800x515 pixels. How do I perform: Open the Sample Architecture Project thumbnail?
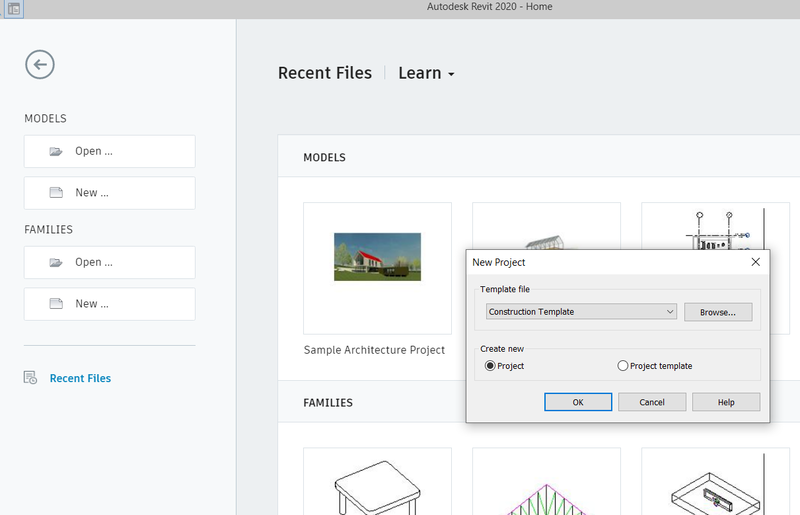378,268
